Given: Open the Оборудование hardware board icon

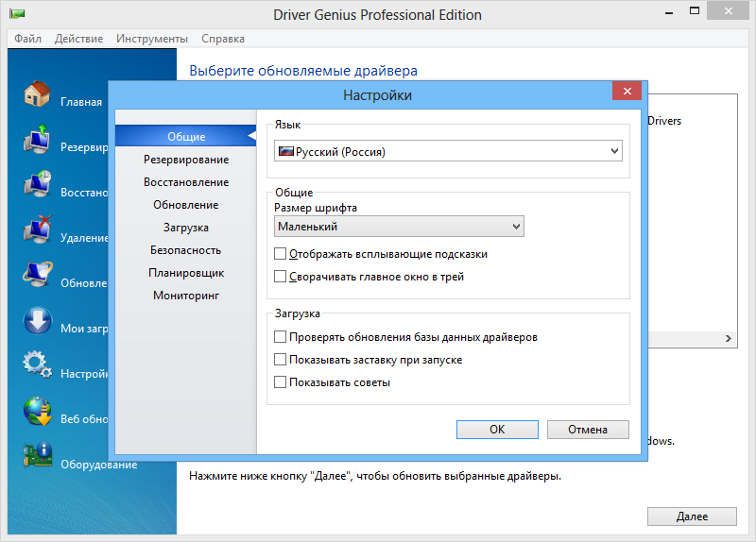Looking at the screenshot, I should (38, 455).
